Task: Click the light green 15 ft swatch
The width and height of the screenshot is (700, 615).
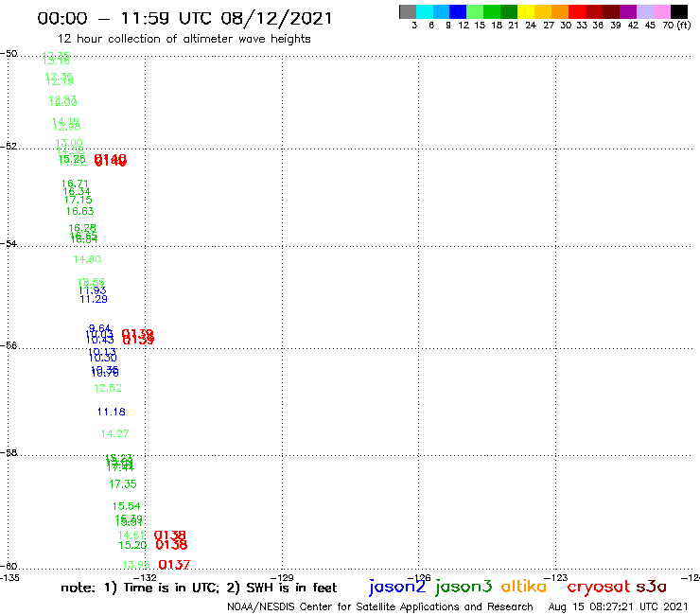Action: tap(475, 11)
